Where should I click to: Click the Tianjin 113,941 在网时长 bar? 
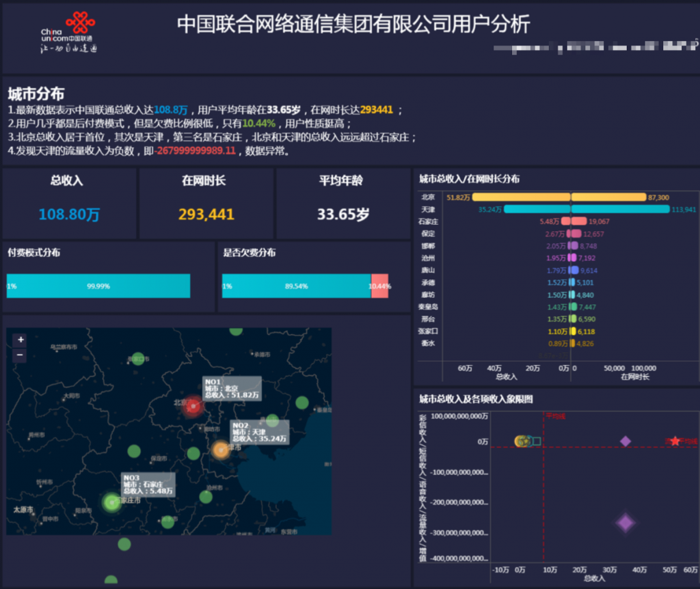[621, 209]
